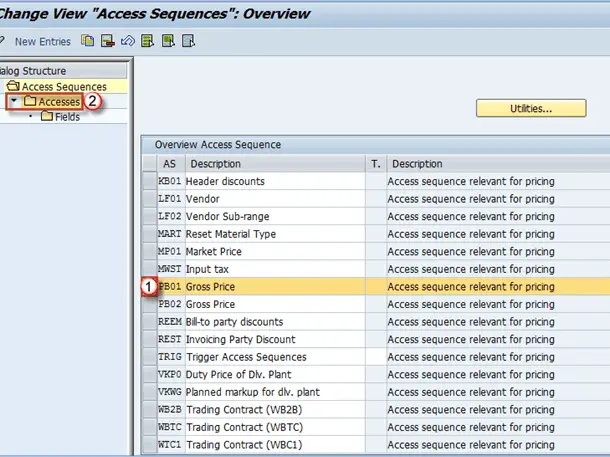Toggle row selector for WB2B Trading Contract
Screen dimensions: 610x457
pyautogui.click(x=149, y=410)
